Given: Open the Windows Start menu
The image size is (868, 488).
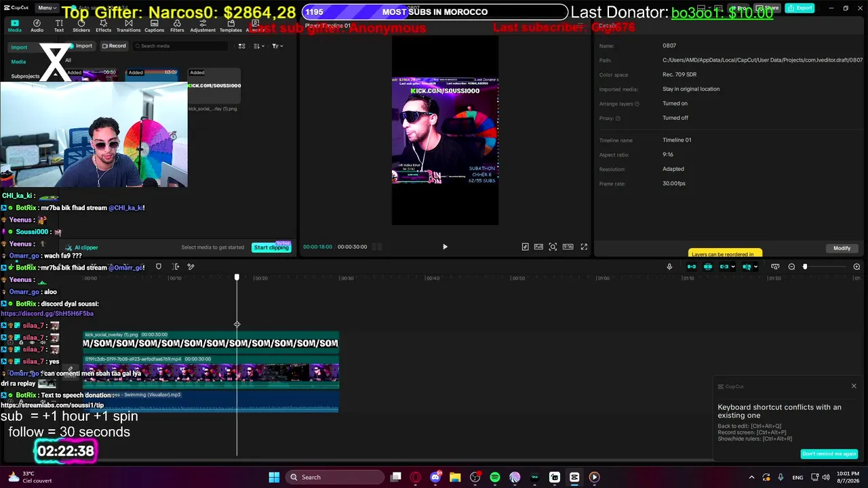Looking at the screenshot, I should 274,477.
